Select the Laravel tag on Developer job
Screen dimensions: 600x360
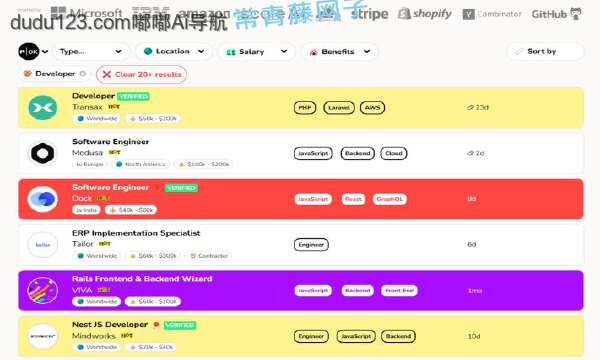pyautogui.click(x=339, y=108)
